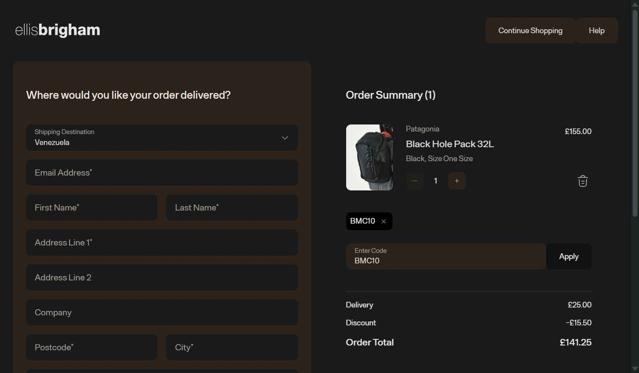639x373 pixels.
Task: Expand the Shipping Destination dropdown
Action: coord(162,138)
